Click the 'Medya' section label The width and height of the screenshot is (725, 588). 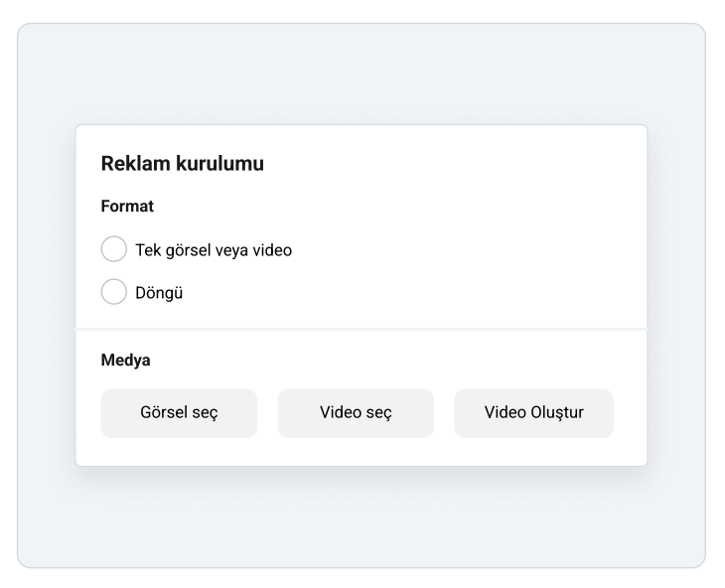(x=126, y=361)
